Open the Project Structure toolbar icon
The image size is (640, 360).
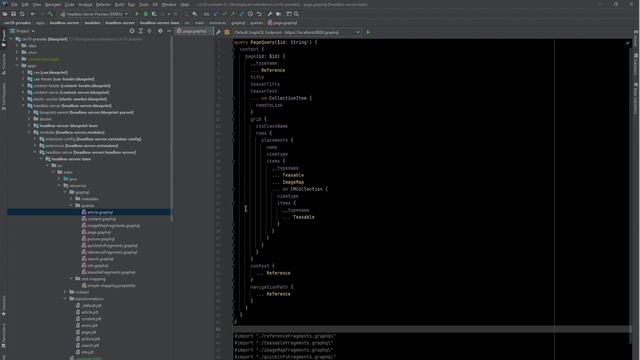click(x=278, y=14)
